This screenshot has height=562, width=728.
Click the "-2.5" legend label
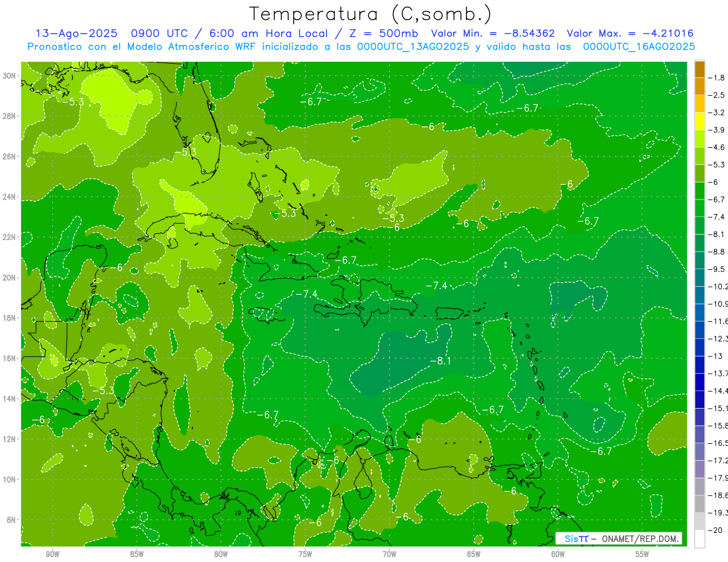click(718, 95)
